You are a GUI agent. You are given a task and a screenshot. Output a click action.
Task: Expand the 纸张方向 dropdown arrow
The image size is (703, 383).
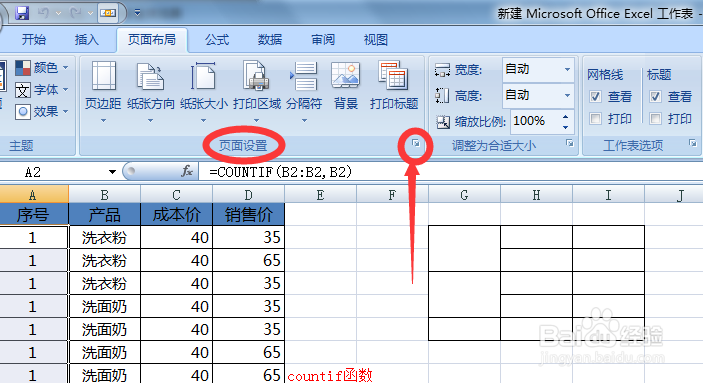[150, 120]
